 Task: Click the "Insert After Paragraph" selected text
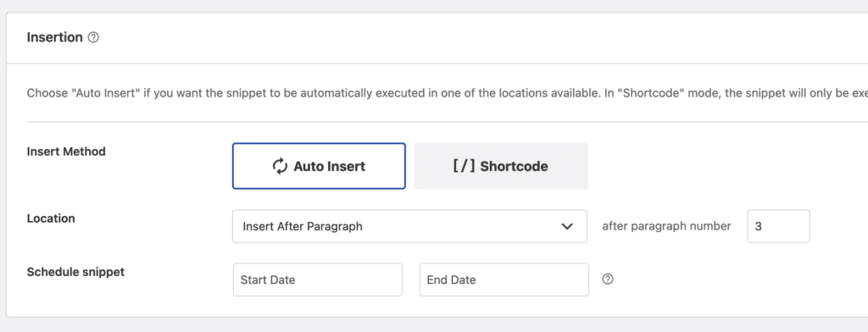[303, 226]
